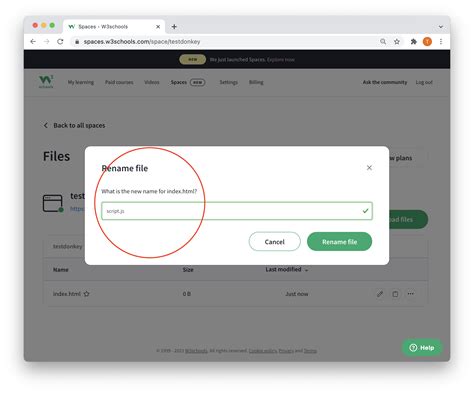The image size is (474, 393).
Task: Reload the current page
Action: click(60, 42)
